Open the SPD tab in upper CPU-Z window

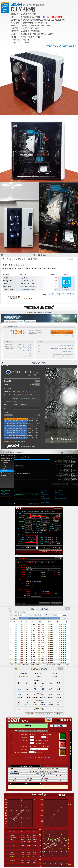(42, 511)
